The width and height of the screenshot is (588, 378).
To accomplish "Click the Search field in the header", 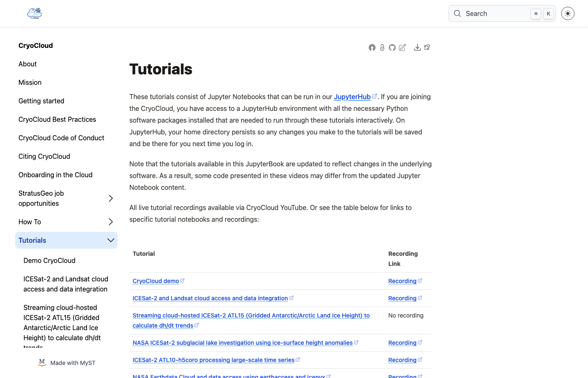I will [x=502, y=13].
